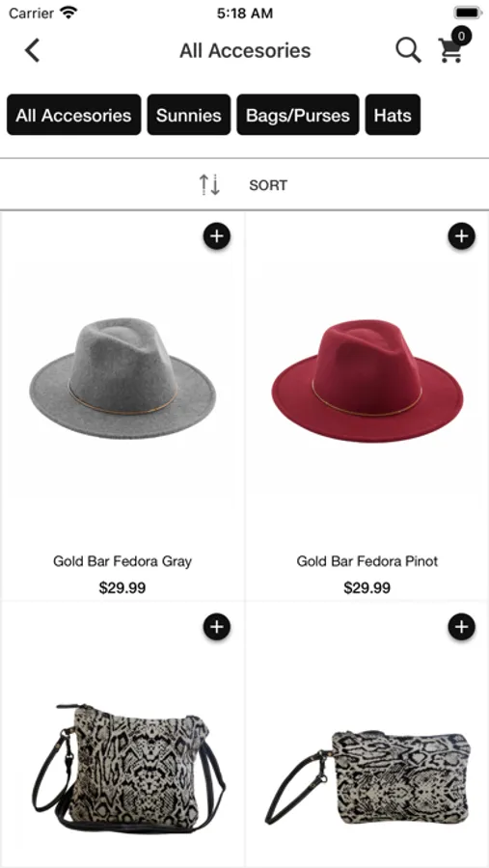This screenshot has width=489, height=868.
Task: Open Gold Bar Fedora Gray title link
Action: [x=122, y=561]
